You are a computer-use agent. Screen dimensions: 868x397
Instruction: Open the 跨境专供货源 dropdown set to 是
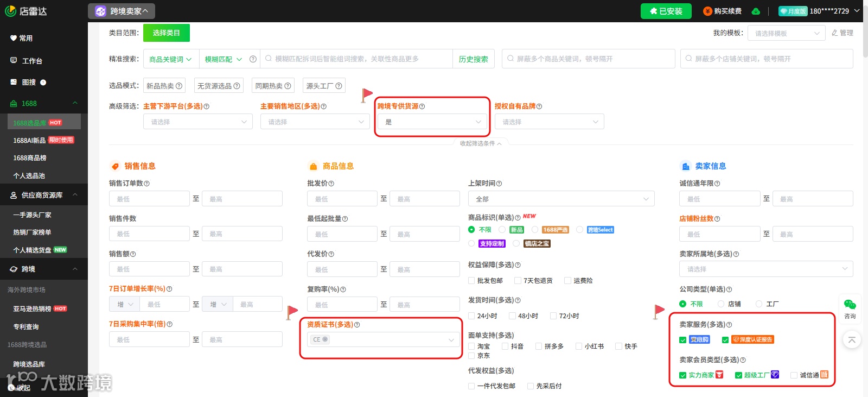(x=432, y=122)
